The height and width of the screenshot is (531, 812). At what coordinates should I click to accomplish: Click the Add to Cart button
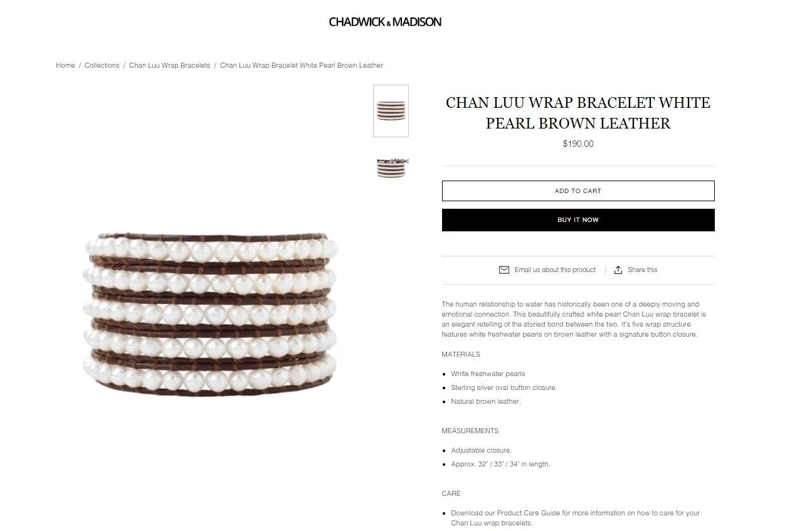pos(578,191)
